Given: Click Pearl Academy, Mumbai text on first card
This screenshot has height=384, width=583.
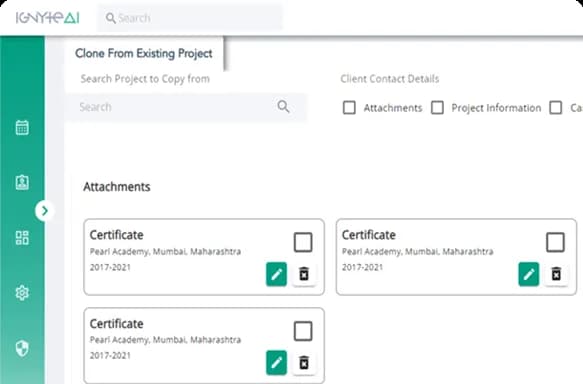Looking at the screenshot, I should pos(165,252).
